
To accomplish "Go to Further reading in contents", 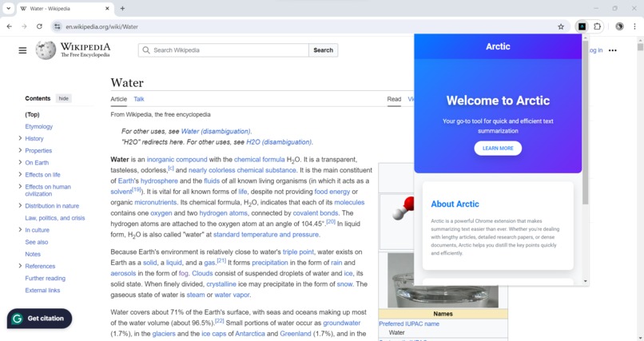I will click(x=46, y=278).
